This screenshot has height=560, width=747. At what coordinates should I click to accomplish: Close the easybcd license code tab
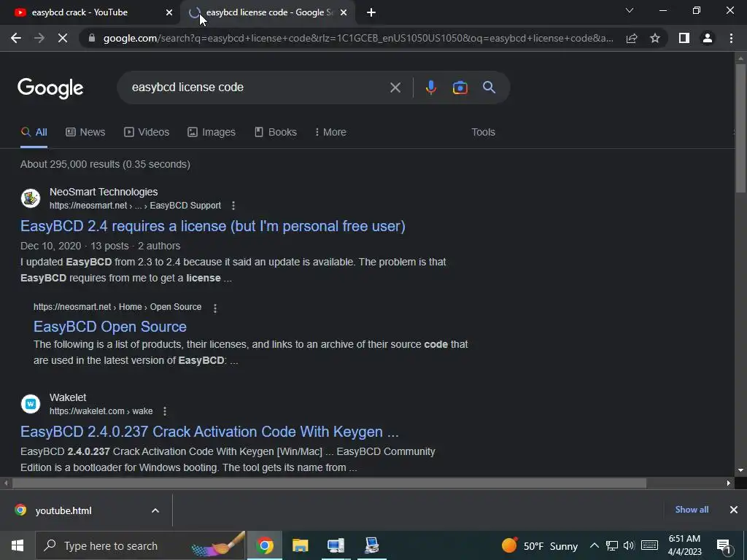coord(344,12)
